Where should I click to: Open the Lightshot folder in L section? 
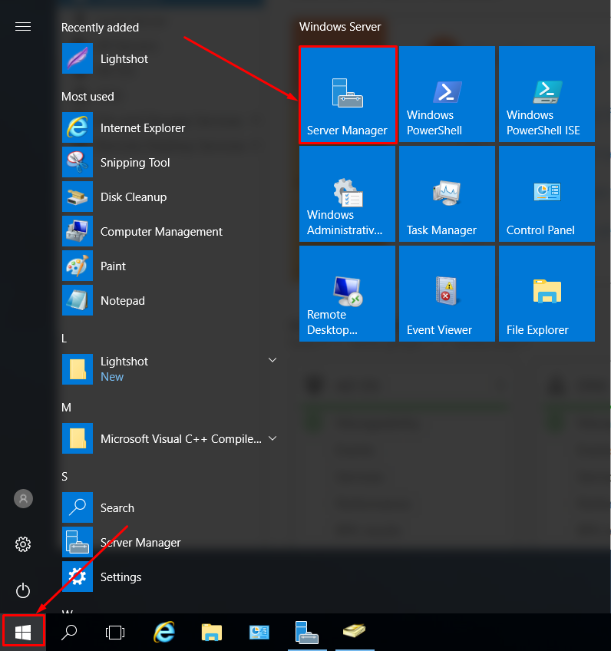169,369
